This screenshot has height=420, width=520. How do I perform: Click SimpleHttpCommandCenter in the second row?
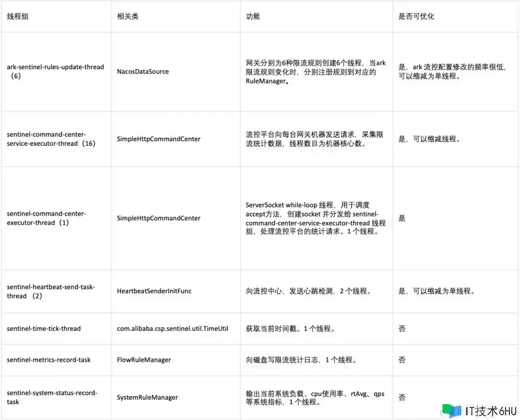[x=158, y=139]
